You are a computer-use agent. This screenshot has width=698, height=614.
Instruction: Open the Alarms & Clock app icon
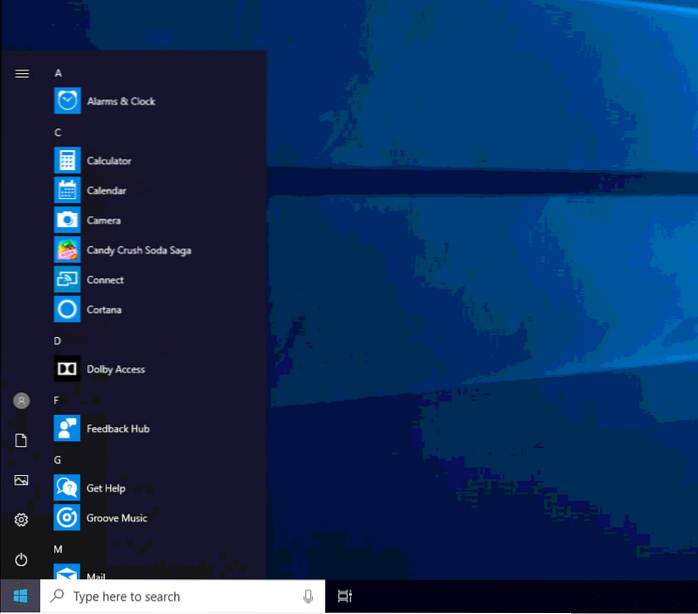pyautogui.click(x=67, y=101)
